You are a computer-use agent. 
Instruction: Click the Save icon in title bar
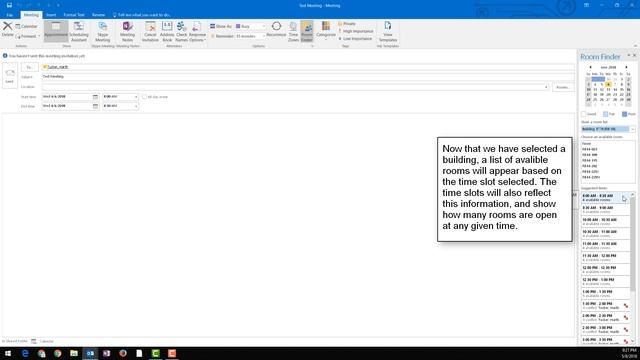(x=9, y=5)
